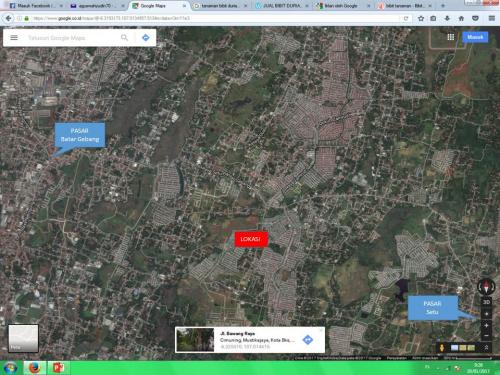The width and height of the screenshot is (500, 375).
Task: Zoom out on the map
Action: coord(486,336)
